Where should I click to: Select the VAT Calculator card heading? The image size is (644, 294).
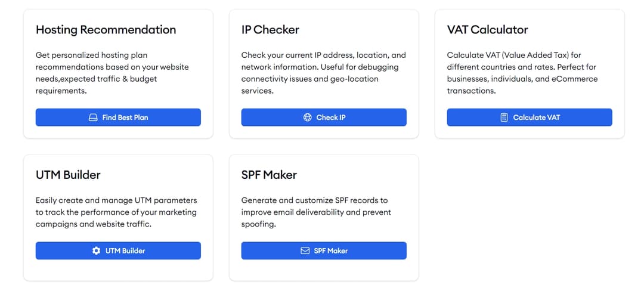[487, 30]
